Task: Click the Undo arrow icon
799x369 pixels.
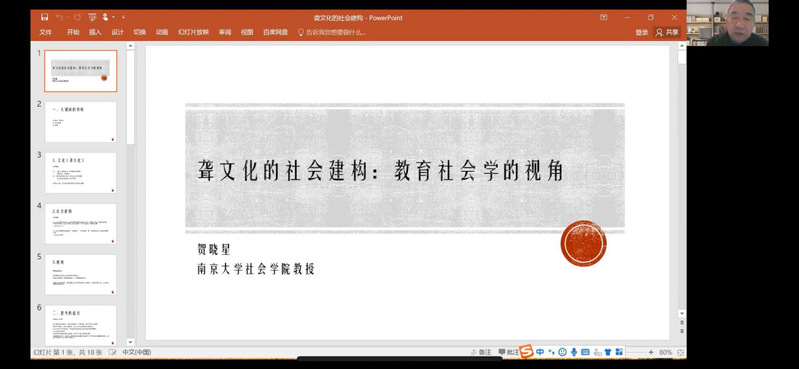Action: tap(60, 17)
